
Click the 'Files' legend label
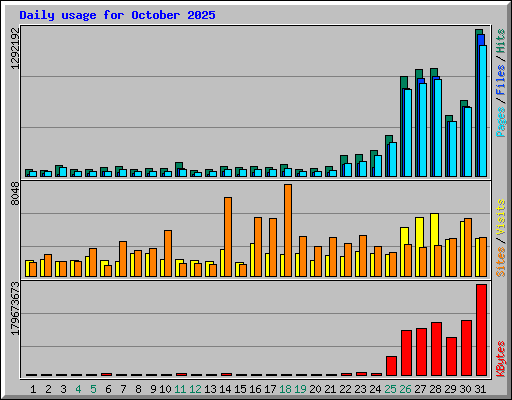501,80
